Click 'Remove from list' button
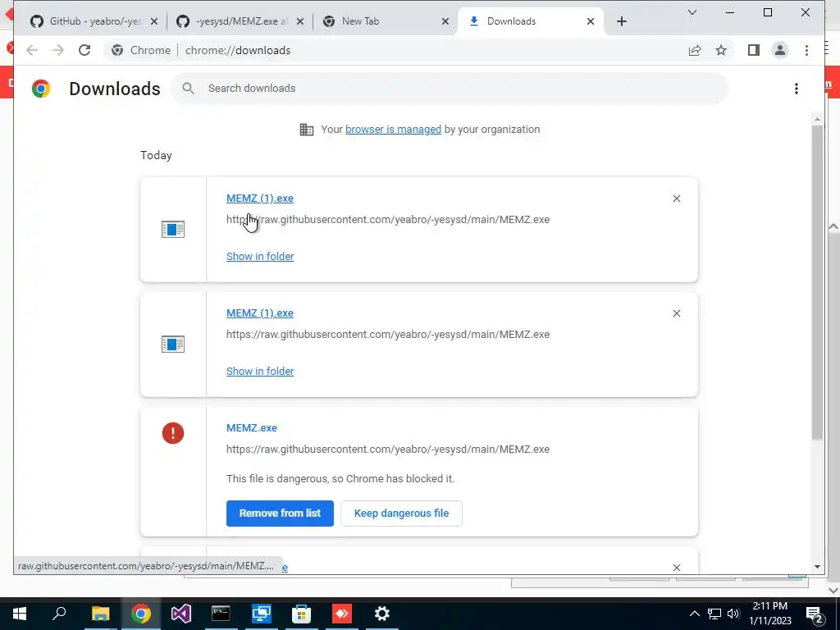This screenshot has width=840, height=630. coord(280,514)
